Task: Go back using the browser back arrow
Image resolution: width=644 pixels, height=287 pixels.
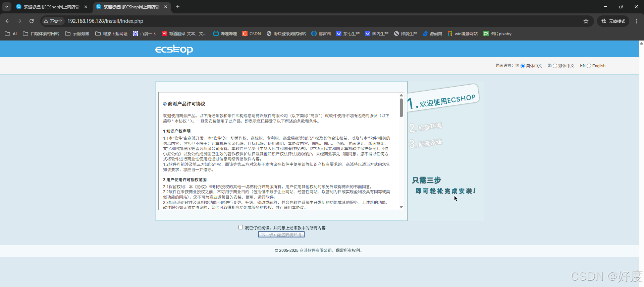Action: pos(7,21)
